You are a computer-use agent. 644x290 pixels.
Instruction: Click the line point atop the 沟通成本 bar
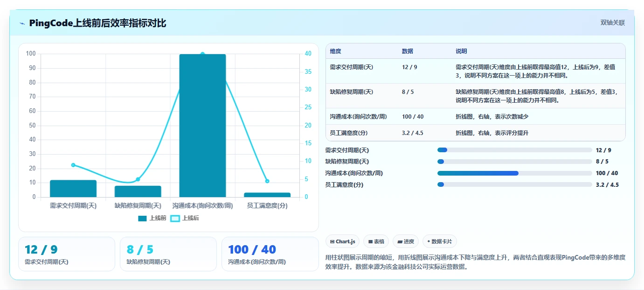[x=202, y=54]
